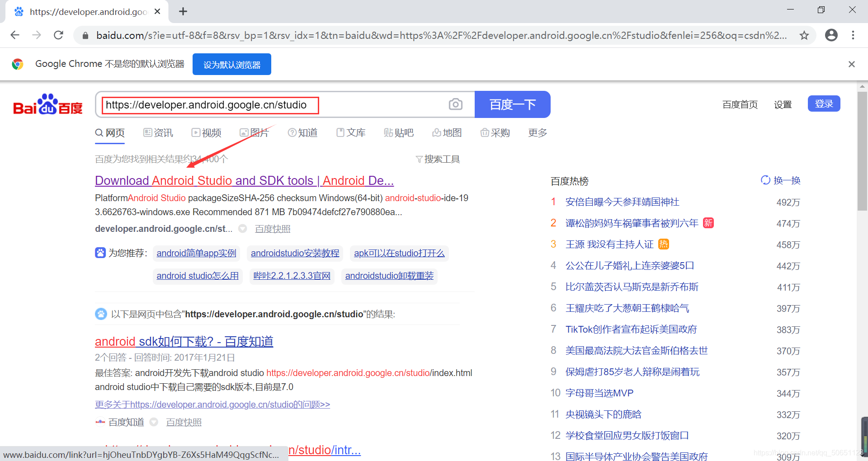868x461 pixels.
Task: Open Chrome three-dot menu
Action: click(x=853, y=35)
